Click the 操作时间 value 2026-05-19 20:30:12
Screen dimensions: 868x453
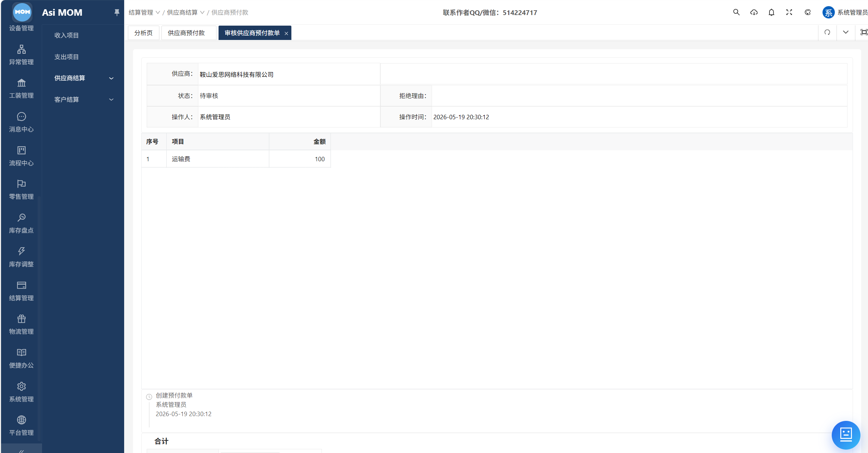461,117
